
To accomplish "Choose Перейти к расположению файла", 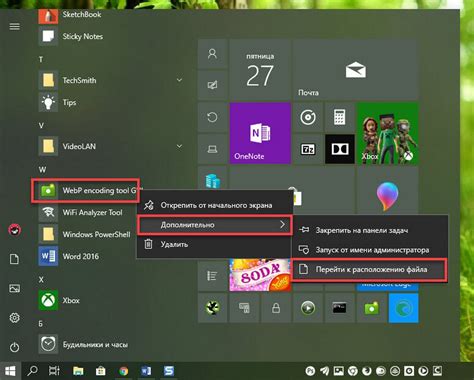I will click(369, 269).
